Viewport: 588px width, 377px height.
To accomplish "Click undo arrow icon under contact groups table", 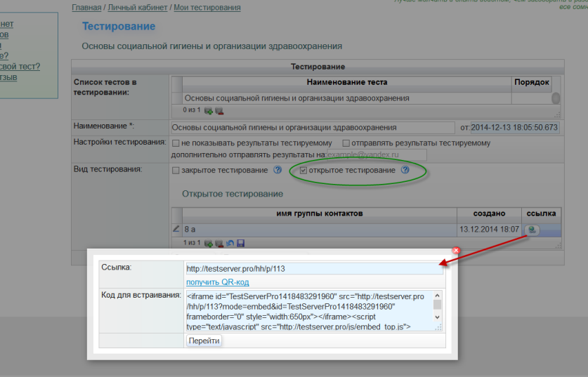I will coord(230,244).
